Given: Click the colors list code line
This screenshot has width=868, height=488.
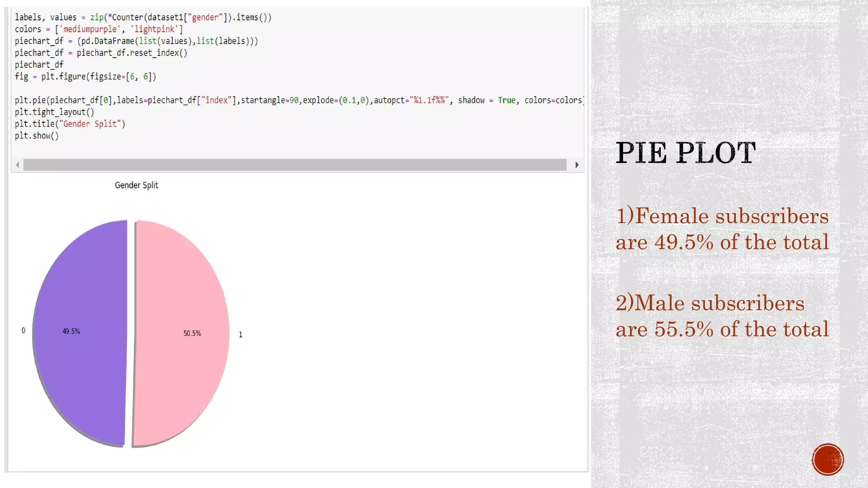Looking at the screenshot, I should [x=99, y=29].
